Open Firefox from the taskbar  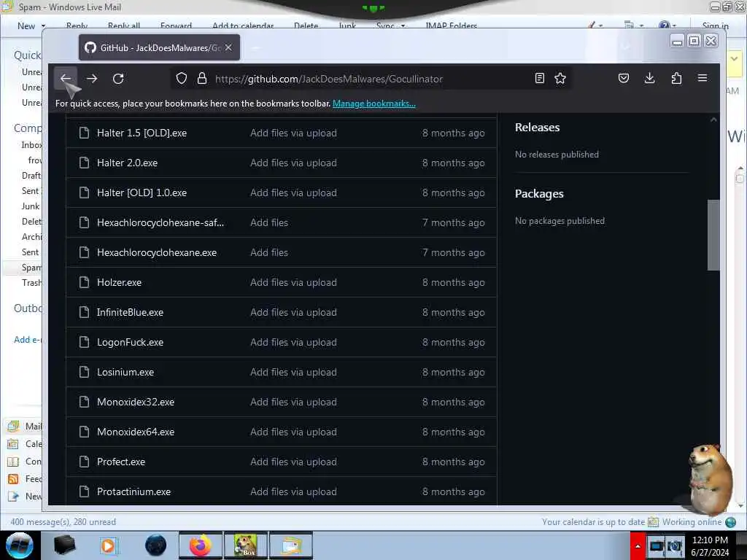pyautogui.click(x=200, y=545)
